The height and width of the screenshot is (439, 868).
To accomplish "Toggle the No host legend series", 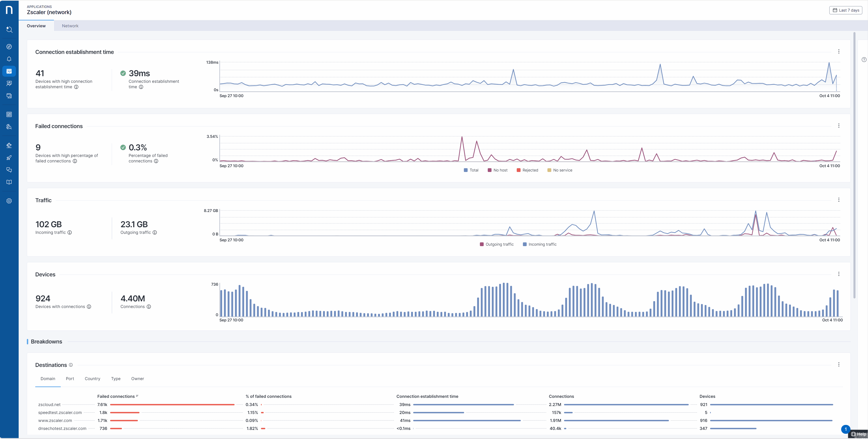I will pyautogui.click(x=497, y=170).
